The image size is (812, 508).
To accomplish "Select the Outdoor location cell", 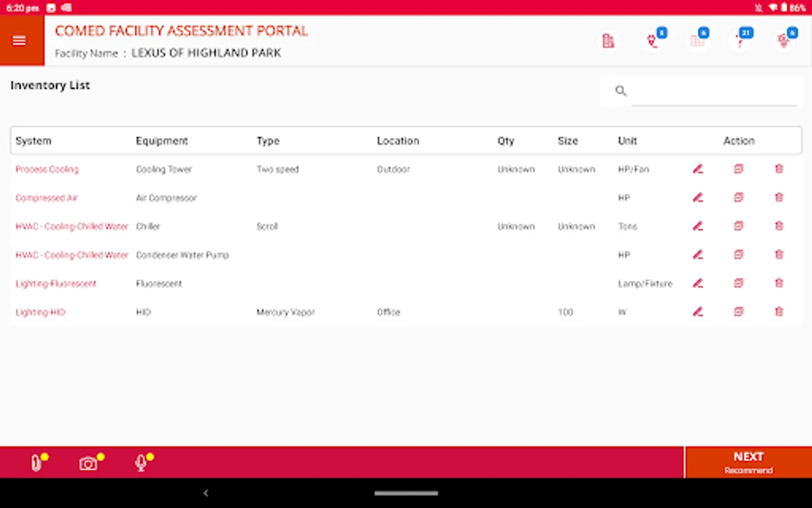I will coord(393,169).
